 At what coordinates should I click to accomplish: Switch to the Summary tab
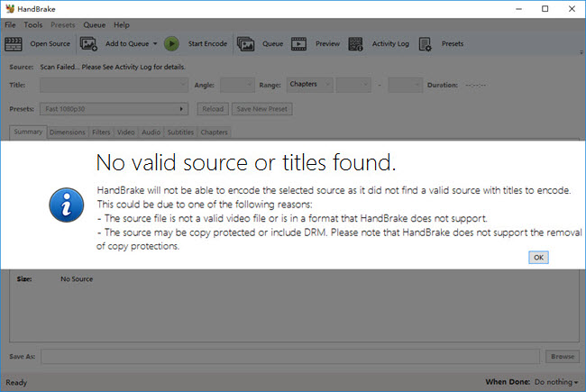[x=28, y=132]
